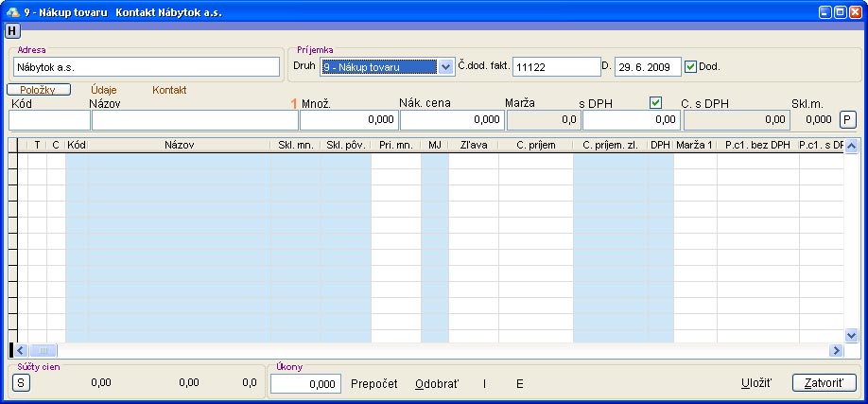Click the Prepočet action
868x404 pixels.
[x=373, y=384]
